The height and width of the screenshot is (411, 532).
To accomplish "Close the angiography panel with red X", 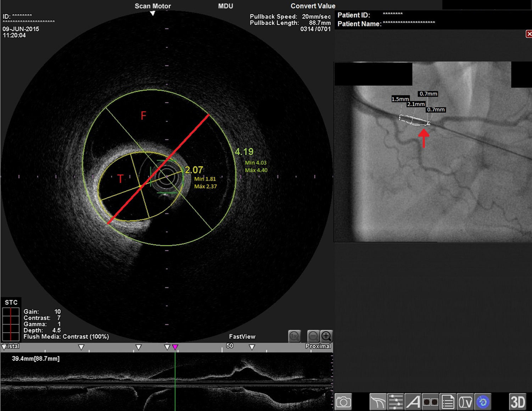I will (528, 34).
